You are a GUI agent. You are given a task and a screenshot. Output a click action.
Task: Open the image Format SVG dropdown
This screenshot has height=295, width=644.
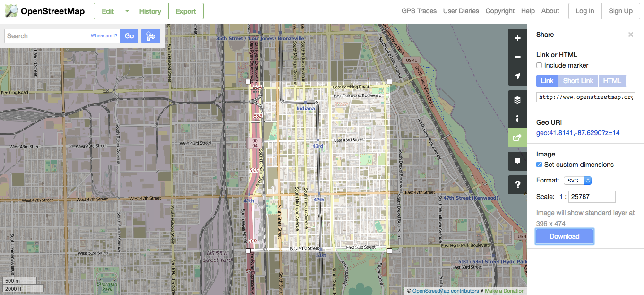[x=578, y=181]
